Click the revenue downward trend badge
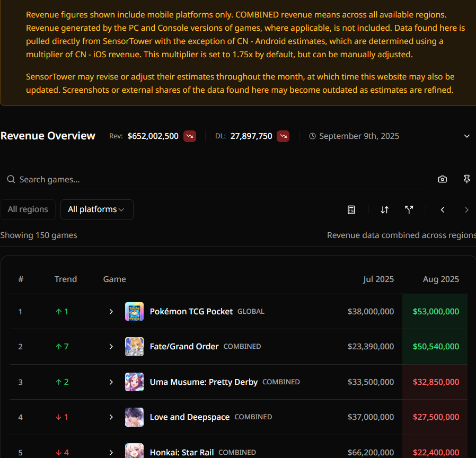The image size is (476, 458). (190, 136)
